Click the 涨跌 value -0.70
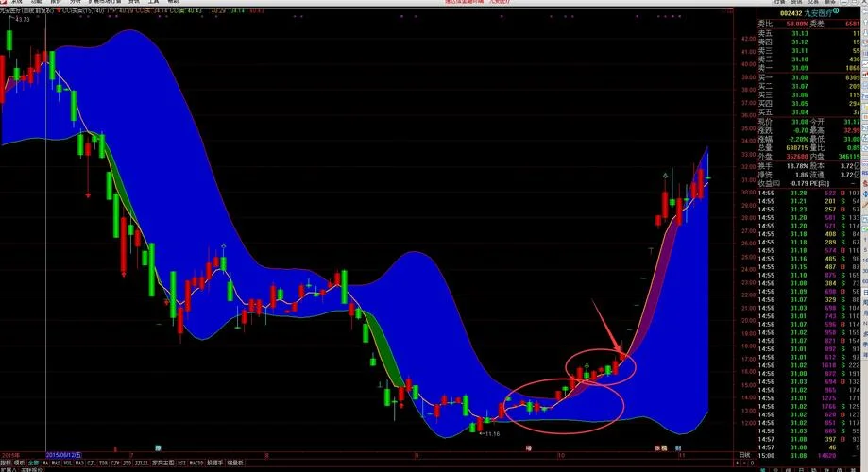This screenshot has width=868, height=472. coord(800,130)
